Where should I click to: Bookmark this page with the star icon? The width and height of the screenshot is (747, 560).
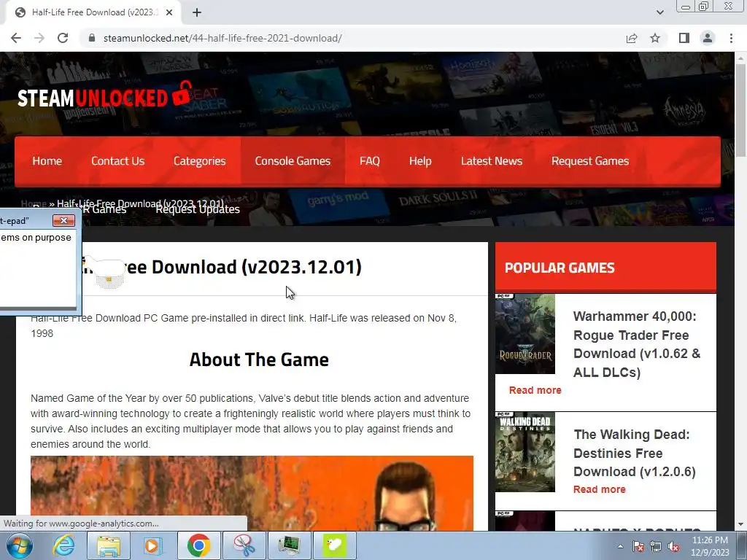click(655, 38)
